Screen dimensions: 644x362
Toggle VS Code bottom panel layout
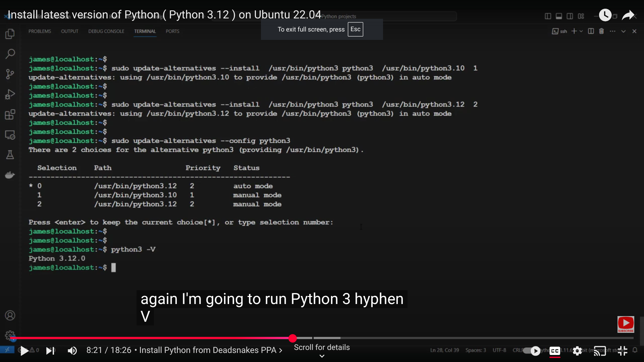point(559,16)
